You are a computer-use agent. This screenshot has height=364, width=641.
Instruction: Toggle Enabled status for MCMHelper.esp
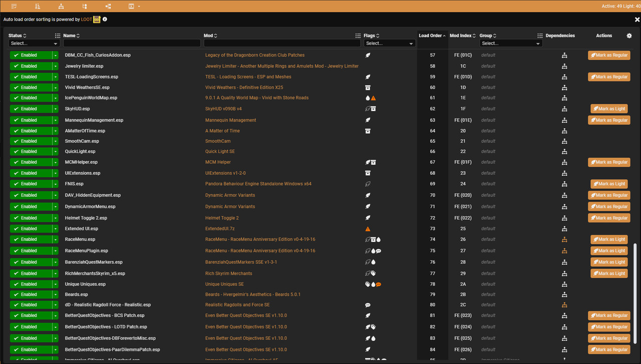(x=31, y=162)
